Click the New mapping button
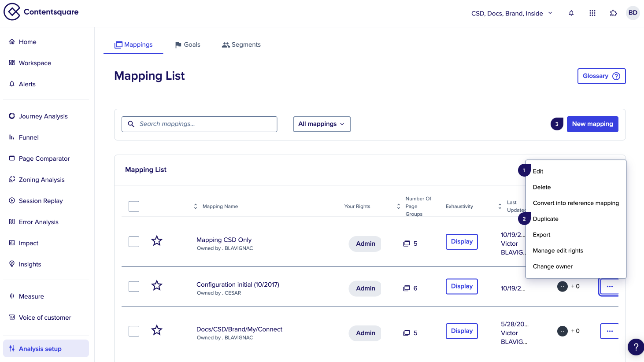This screenshot has width=644, height=362. point(592,124)
